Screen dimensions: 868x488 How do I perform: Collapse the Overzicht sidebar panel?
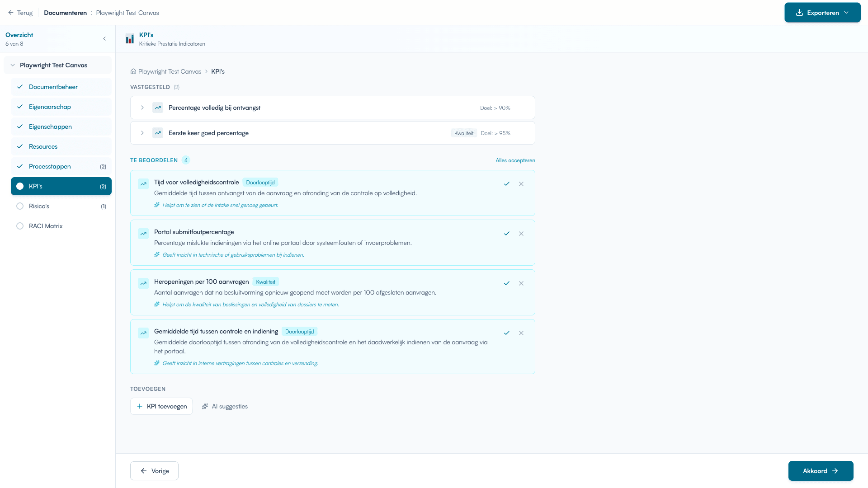click(x=104, y=39)
